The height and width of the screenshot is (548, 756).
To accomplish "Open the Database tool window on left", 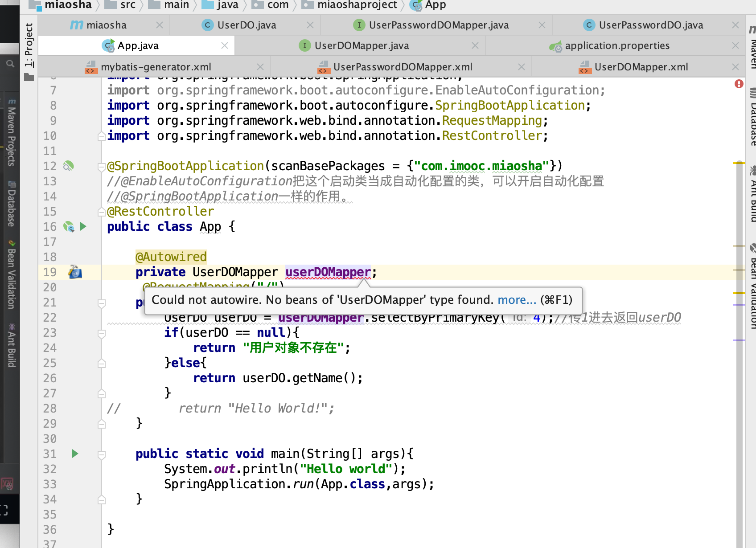I will [x=12, y=204].
